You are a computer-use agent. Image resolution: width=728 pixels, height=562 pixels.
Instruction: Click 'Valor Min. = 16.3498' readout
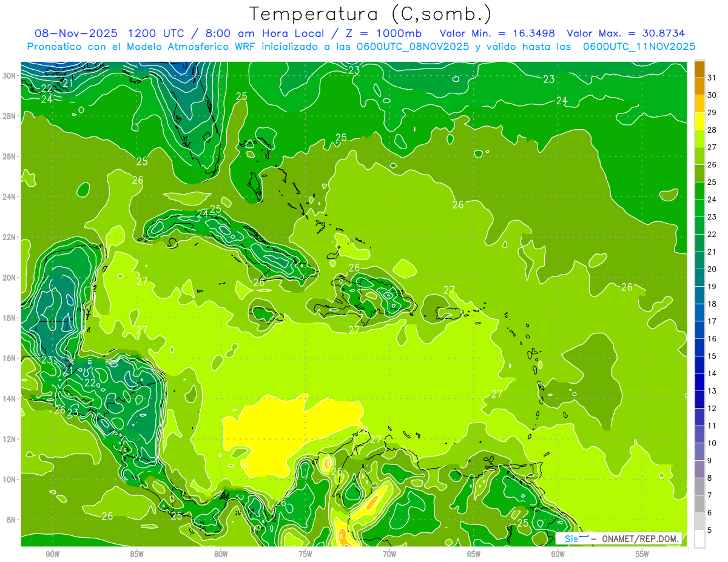pyautogui.click(x=497, y=33)
